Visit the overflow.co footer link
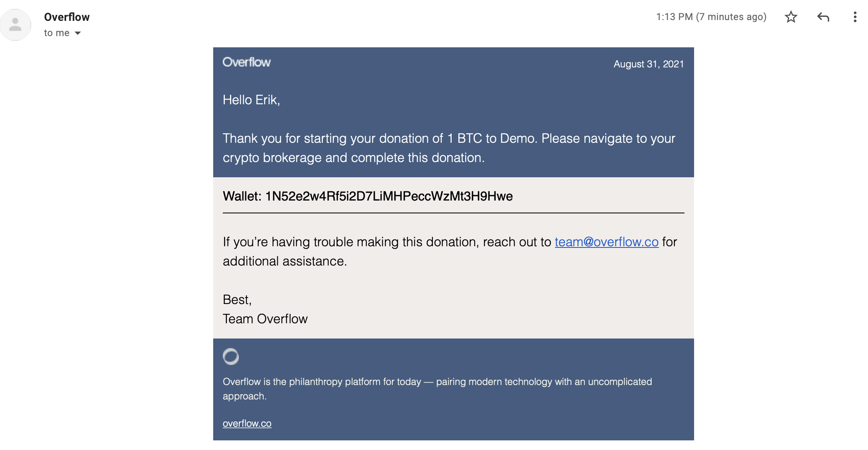The height and width of the screenshot is (450, 868). [247, 424]
